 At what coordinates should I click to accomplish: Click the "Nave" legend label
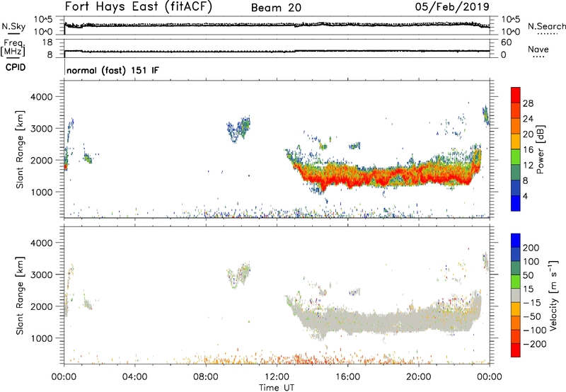538,49
